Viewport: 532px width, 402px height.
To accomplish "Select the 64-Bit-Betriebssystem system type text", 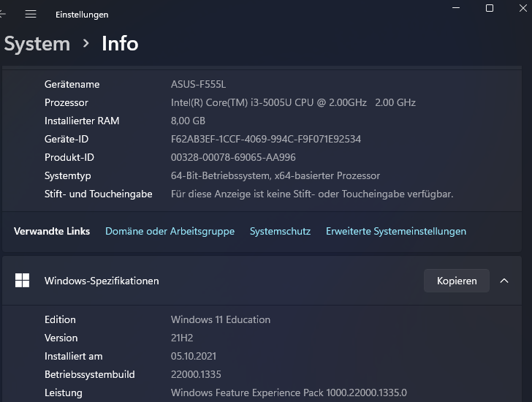I will coord(275,175).
